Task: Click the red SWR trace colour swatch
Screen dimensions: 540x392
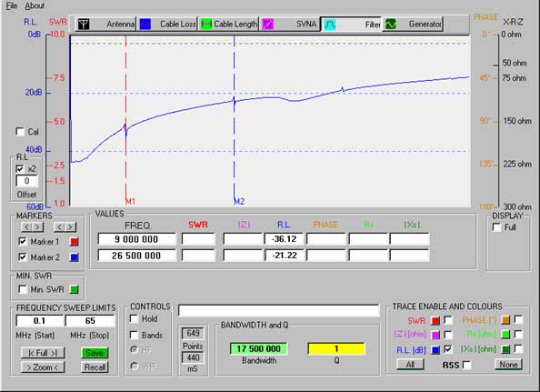Action: click(435, 321)
